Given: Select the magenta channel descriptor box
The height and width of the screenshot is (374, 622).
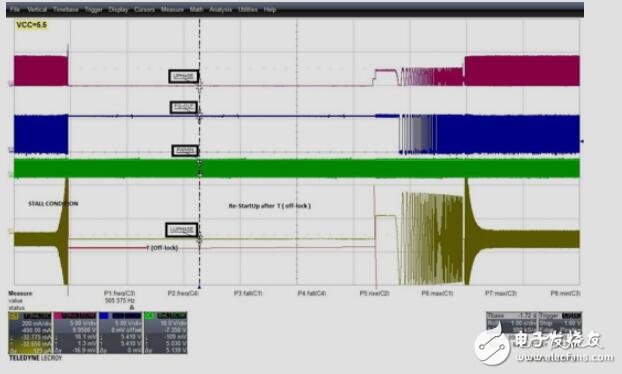Looking at the screenshot, I should [75, 333].
